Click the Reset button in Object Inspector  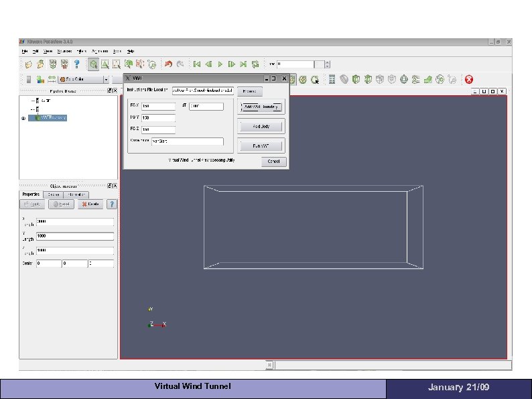61,204
